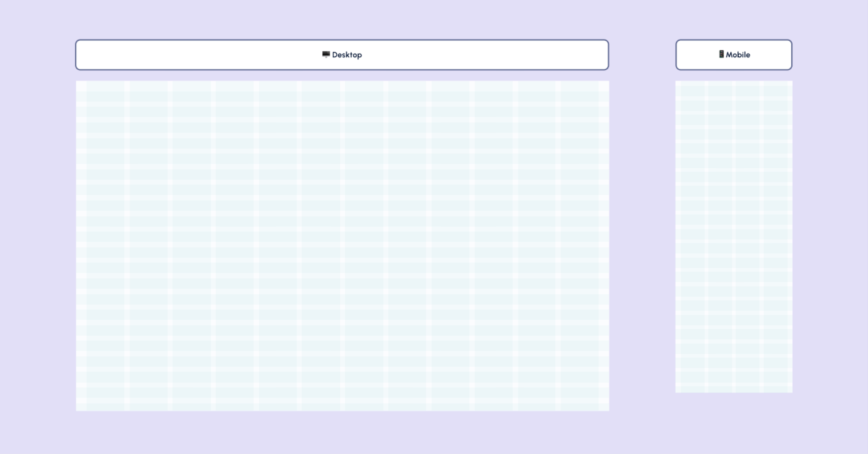This screenshot has width=868, height=454.
Task: Select the Mobile label text
Action: point(738,55)
